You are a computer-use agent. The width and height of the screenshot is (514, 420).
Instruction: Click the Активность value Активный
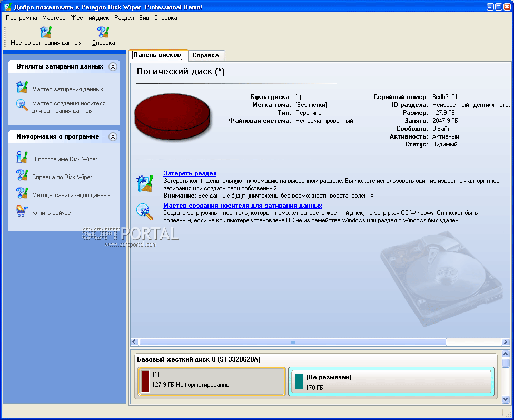pos(446,136)
